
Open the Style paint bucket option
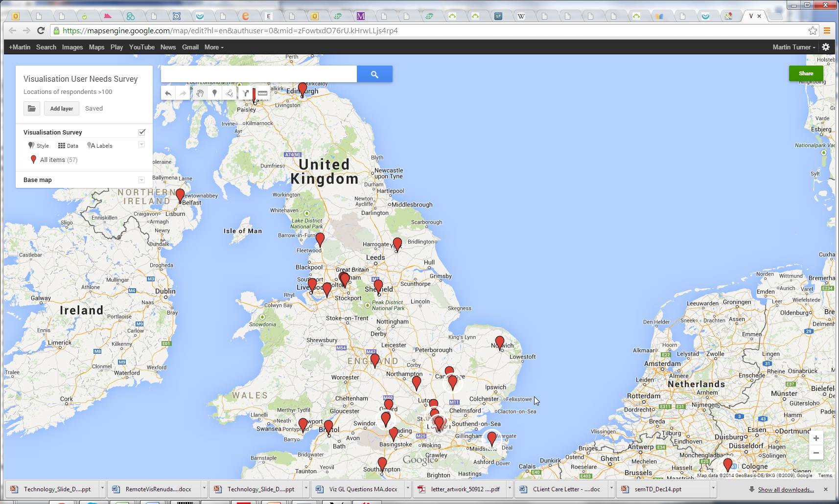tap(38, 146)
